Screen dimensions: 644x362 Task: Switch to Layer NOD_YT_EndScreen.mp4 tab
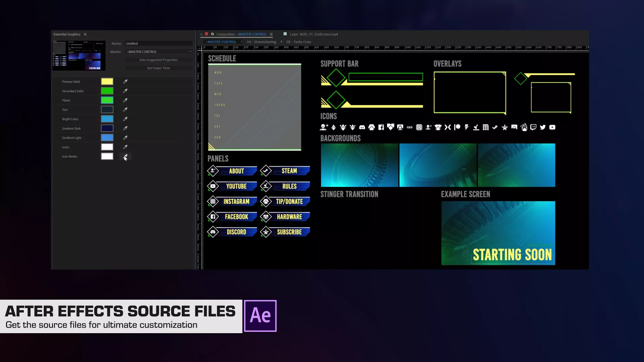313,34
